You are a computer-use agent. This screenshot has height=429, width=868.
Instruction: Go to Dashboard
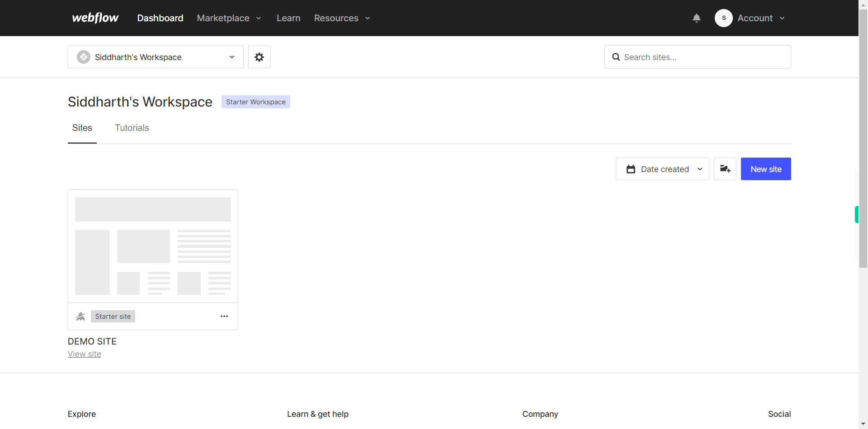click(160, 18)
